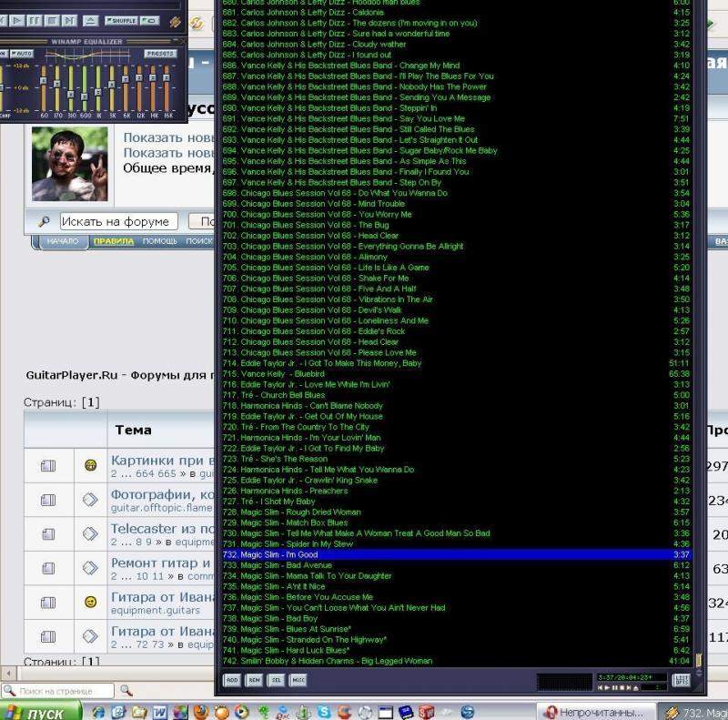Open playlist REM menu button
This screenshot has height=720, width=728.
[254, 680]
